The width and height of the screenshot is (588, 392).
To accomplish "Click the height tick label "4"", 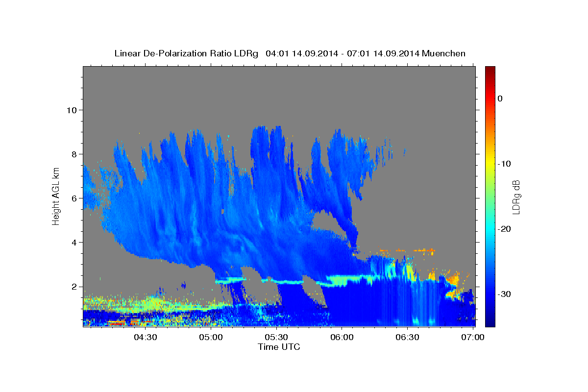I will (x=74, y=242).
